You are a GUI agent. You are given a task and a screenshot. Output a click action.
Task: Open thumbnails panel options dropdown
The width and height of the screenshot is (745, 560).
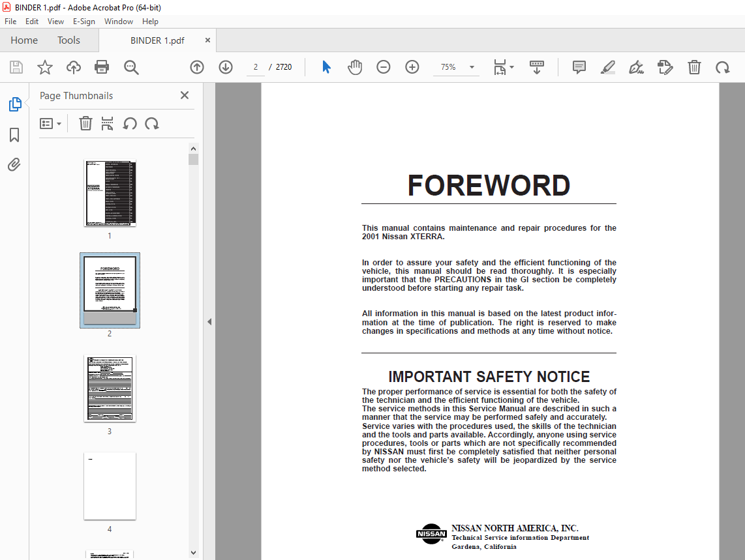(50, 123)
